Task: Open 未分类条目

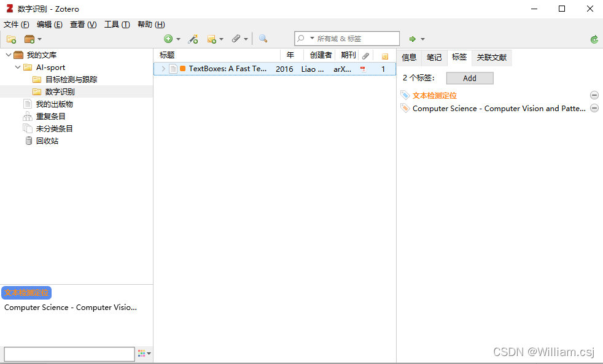Action: (x=54, y=129)
